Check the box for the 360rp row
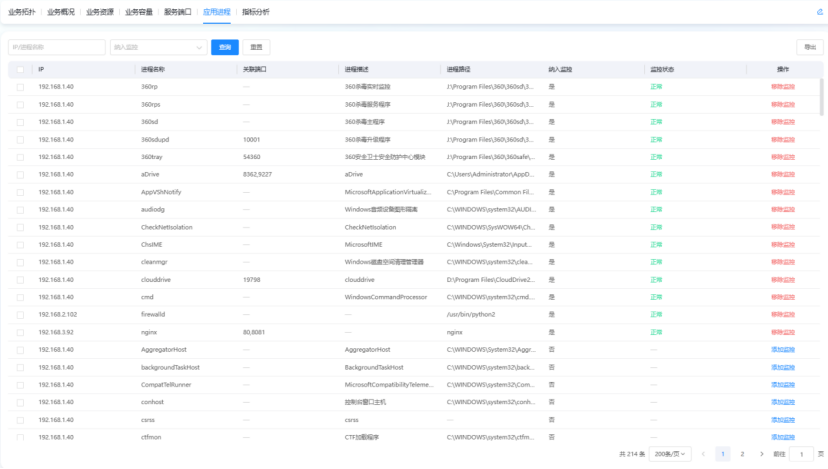 (20, 87)
